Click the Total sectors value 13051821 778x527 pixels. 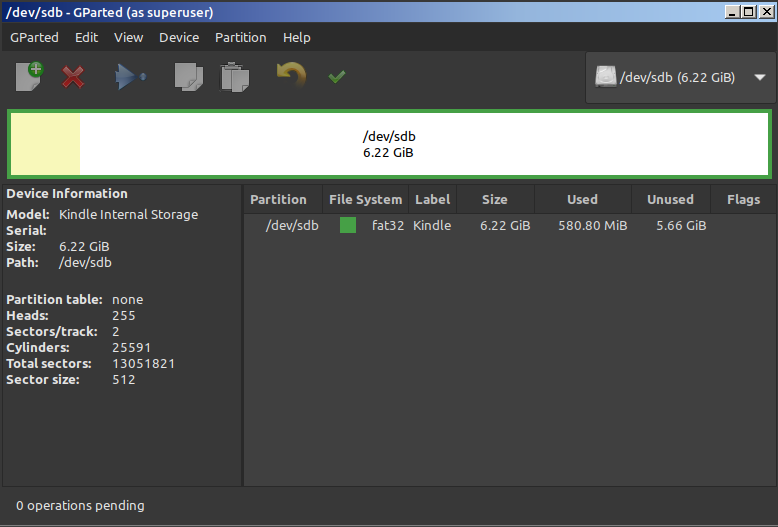143,364
